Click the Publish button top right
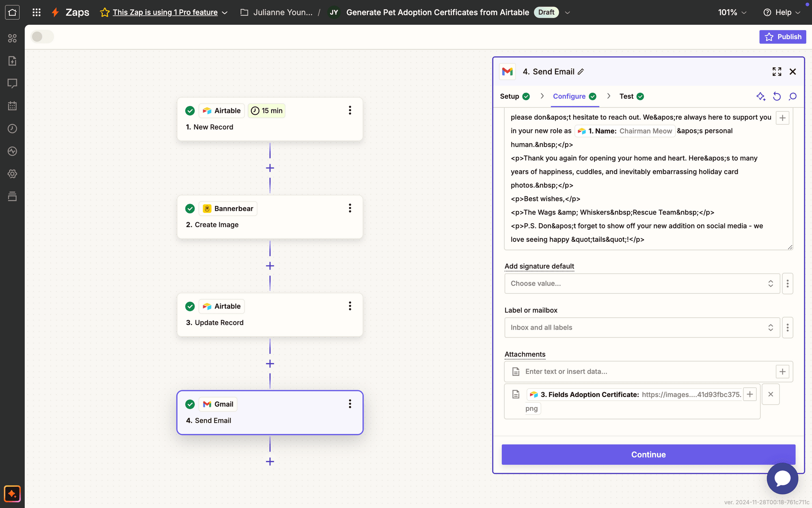This screenshot has width=812, height=508. tap(783, 37)
